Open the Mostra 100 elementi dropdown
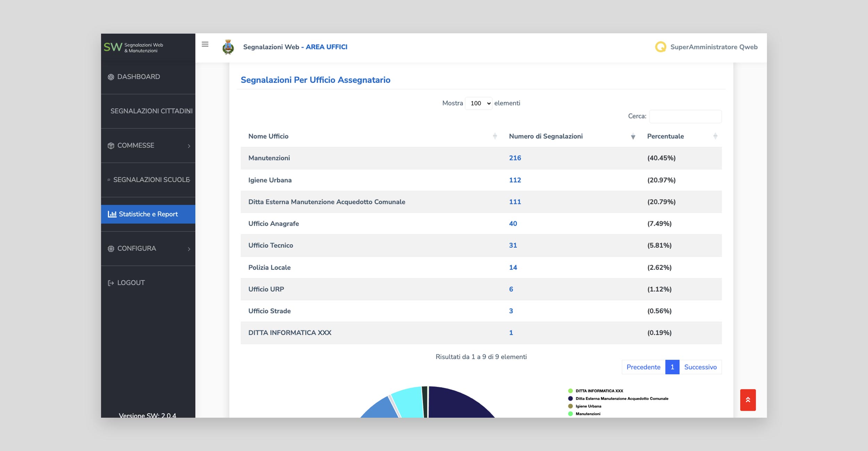Viewport: 868px width, 451px height. point(478,103)
